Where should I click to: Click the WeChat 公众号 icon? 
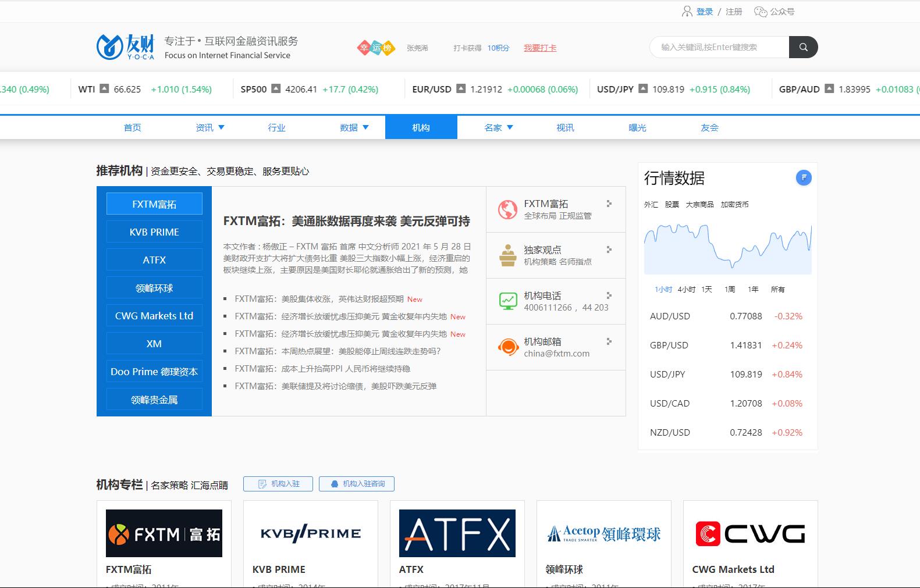point(760,12)
